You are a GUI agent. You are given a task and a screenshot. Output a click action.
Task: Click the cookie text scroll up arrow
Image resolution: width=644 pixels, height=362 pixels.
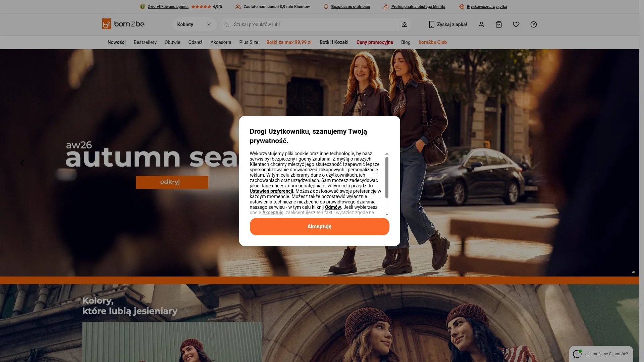pos(387,154)
